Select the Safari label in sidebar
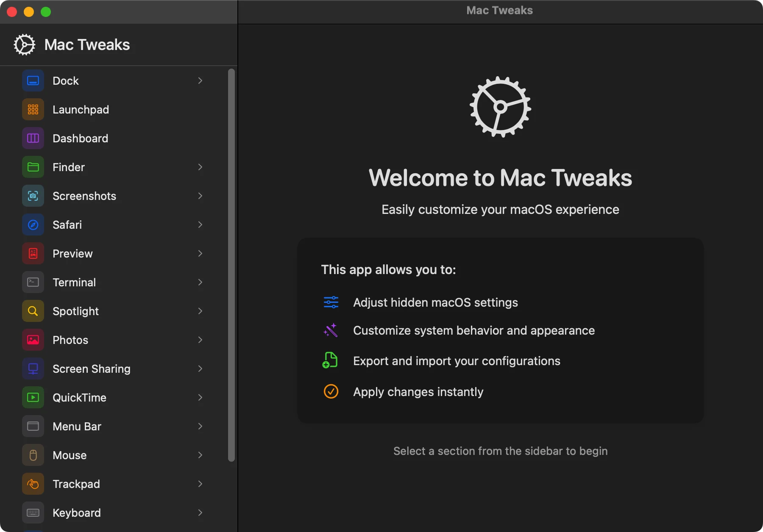 coord(67,224)
